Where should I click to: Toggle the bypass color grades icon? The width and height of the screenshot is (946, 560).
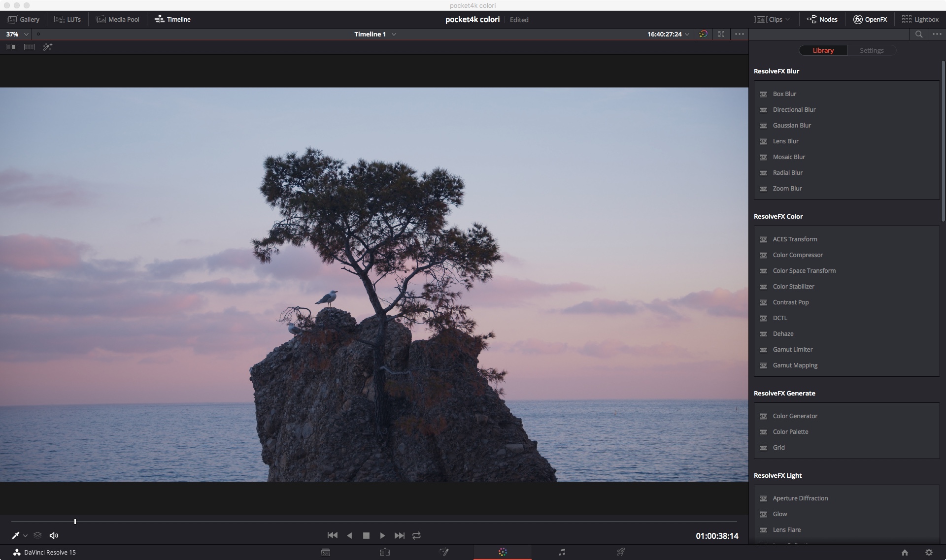pyautogui.click(x=703, y=34)
